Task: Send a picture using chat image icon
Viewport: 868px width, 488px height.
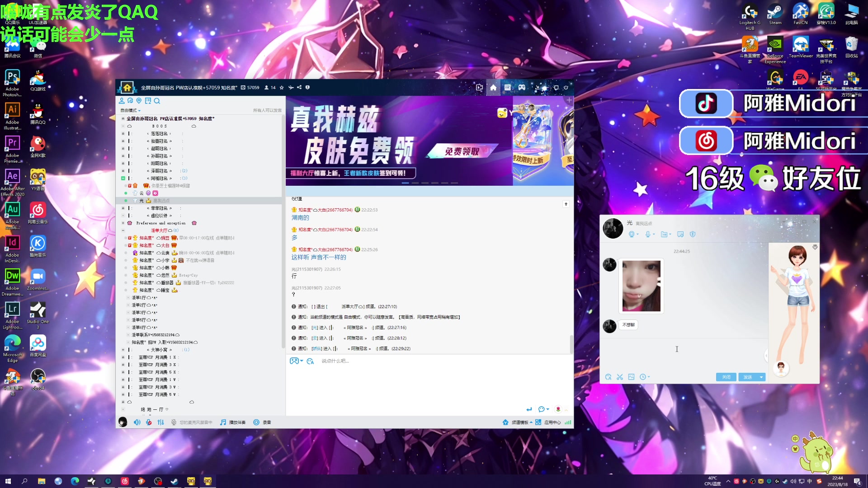Action: [x=631, y=376]
